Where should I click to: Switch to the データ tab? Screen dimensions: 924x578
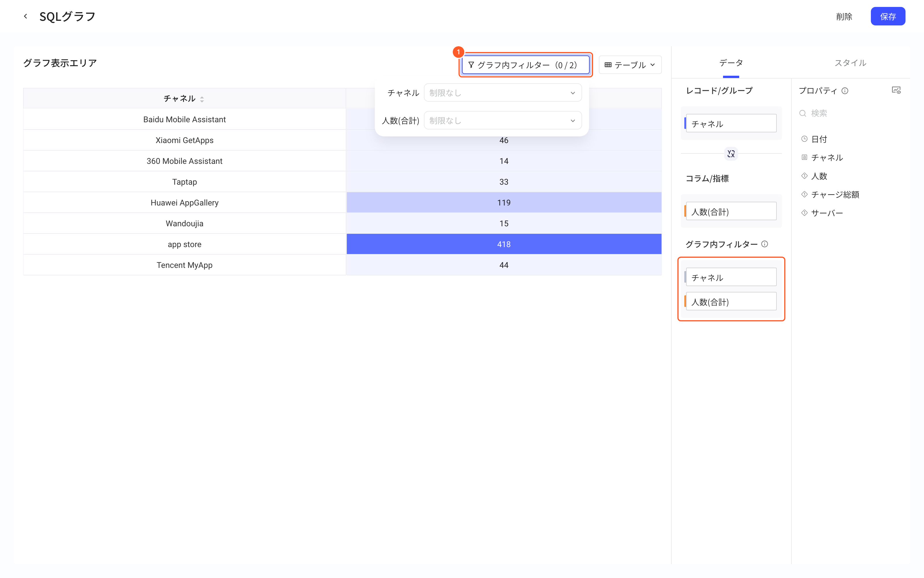(731, 63)
